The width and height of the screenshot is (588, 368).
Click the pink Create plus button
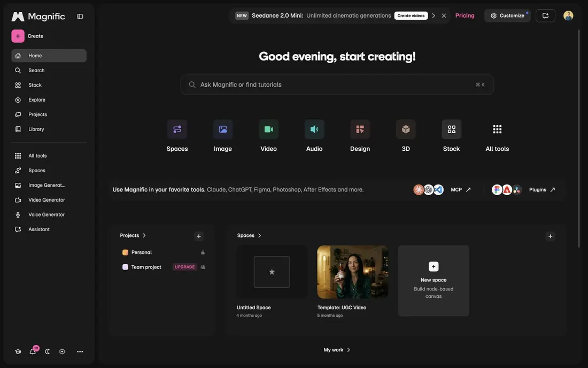18,36
